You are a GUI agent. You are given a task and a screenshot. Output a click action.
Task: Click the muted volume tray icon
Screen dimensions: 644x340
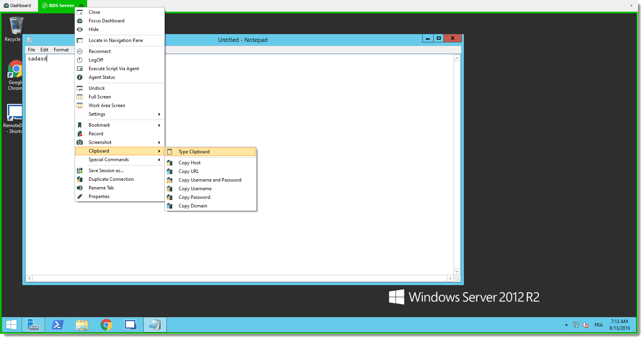coord(586,325)
